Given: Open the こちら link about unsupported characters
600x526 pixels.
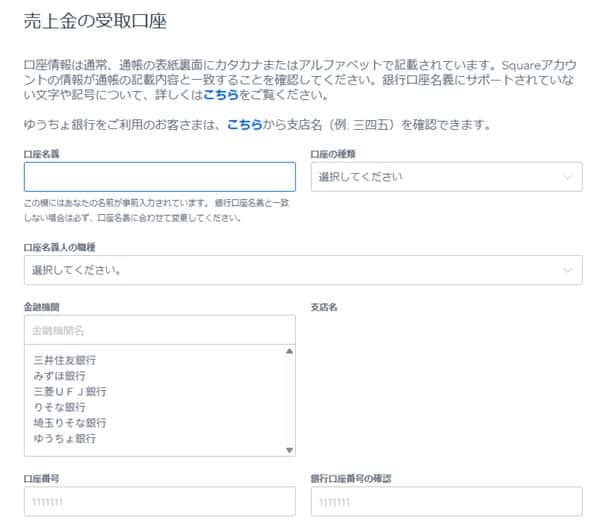Looking at the screenshot, I should (x=221, y=94).
